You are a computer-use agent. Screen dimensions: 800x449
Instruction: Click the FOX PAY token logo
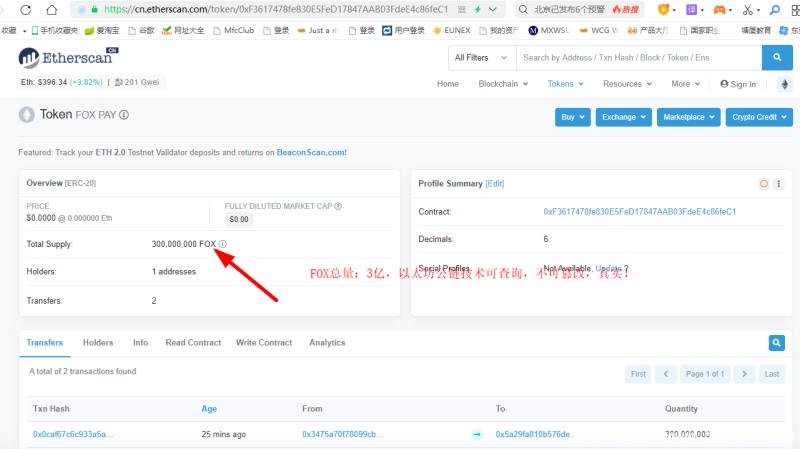tap(27, 115)
